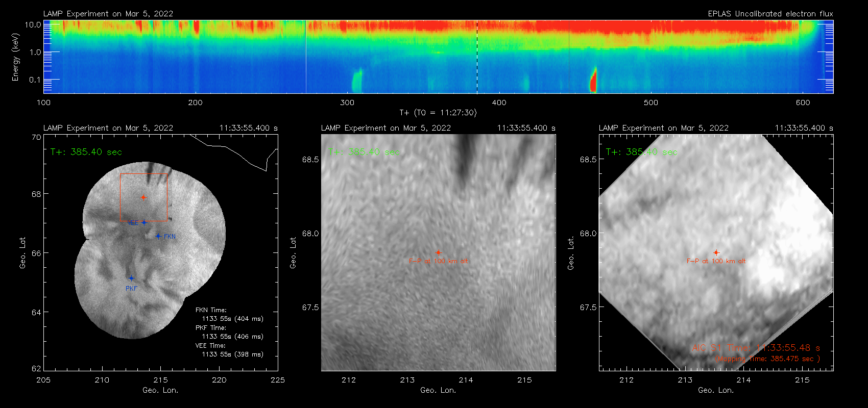This screenshot has height=408, width=868.
Task: Click 'Geo. Lat' axis label of all-sky map
Action: (22, 252)
